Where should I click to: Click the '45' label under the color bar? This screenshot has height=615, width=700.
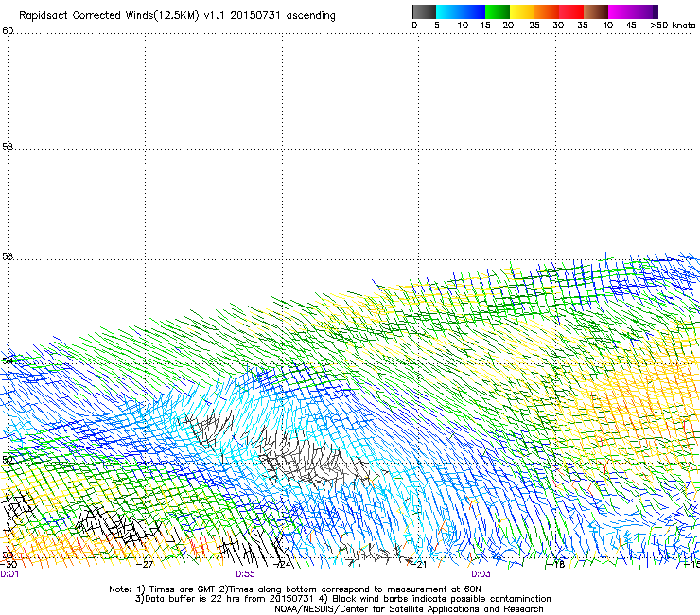pyautogui.click(x=631, y=26)
